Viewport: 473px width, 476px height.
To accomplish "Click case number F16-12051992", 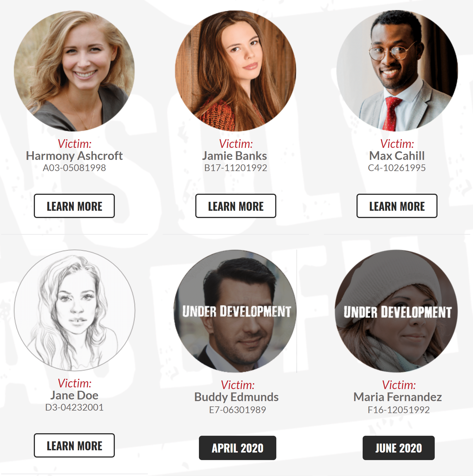I will 399,410.
